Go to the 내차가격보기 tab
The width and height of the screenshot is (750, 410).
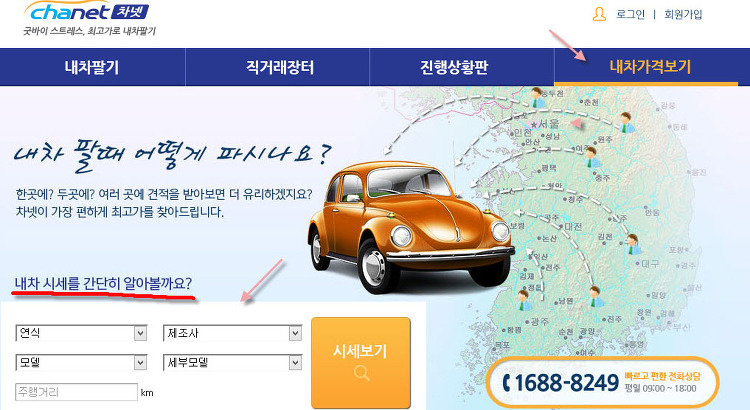650,68
